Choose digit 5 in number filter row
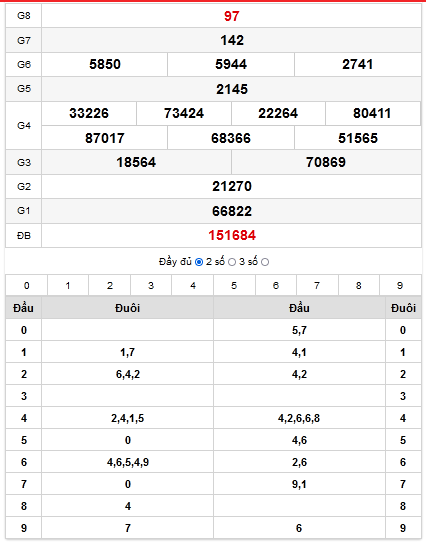 pyautogui.click(x=234, y=285)
